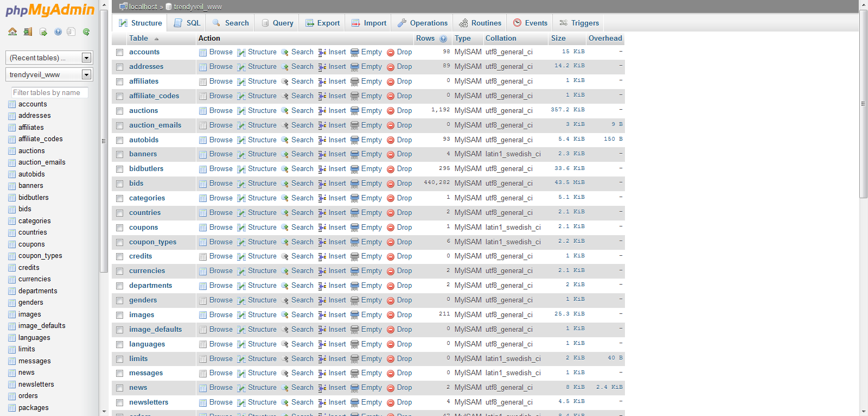
Task: Click the Search icon for the credits row
Action: click(x=285, y=256)
